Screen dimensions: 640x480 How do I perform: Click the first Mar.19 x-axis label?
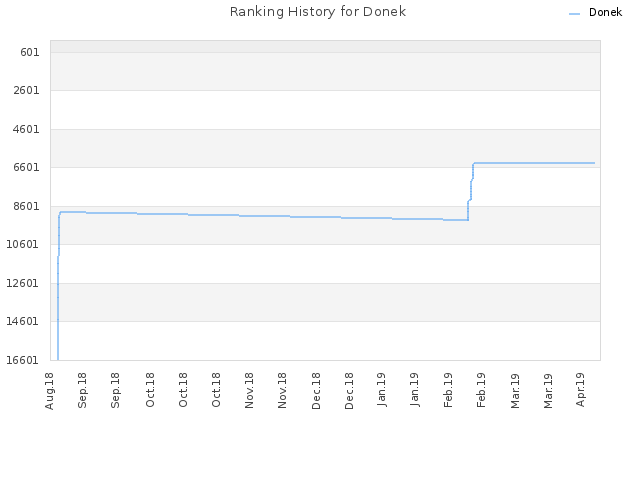click(515, 391)
